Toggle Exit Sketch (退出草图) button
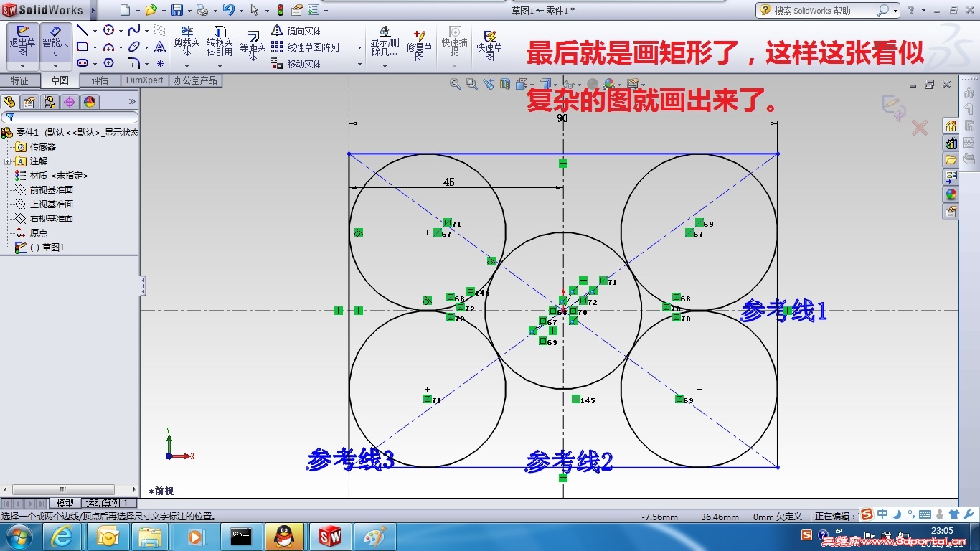 click(22, 42)
